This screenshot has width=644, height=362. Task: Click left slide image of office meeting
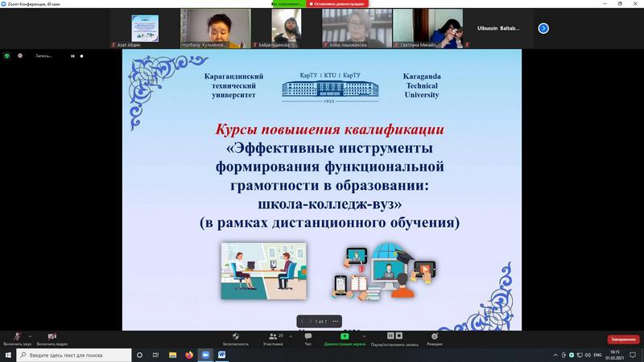tap(264, 270)
